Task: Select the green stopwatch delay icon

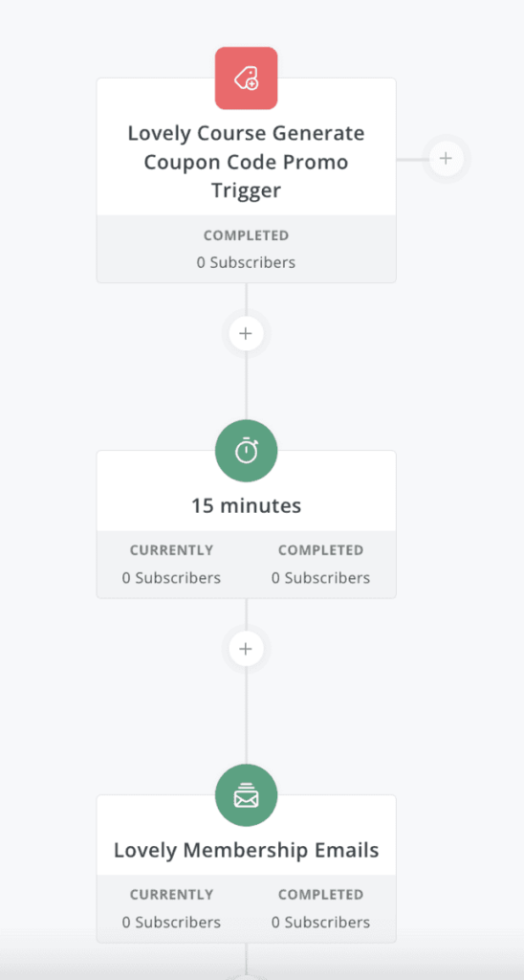Action: tap(246, 451)
